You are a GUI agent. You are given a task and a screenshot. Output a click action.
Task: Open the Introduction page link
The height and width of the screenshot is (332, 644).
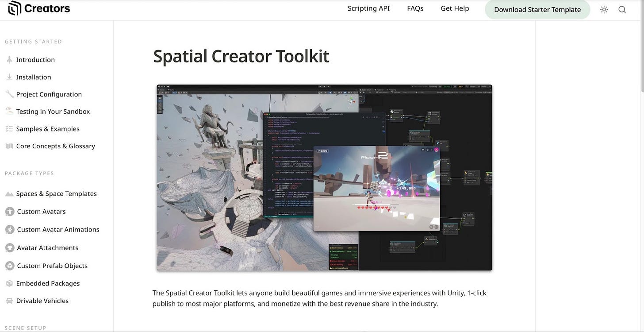pos(35,60)
